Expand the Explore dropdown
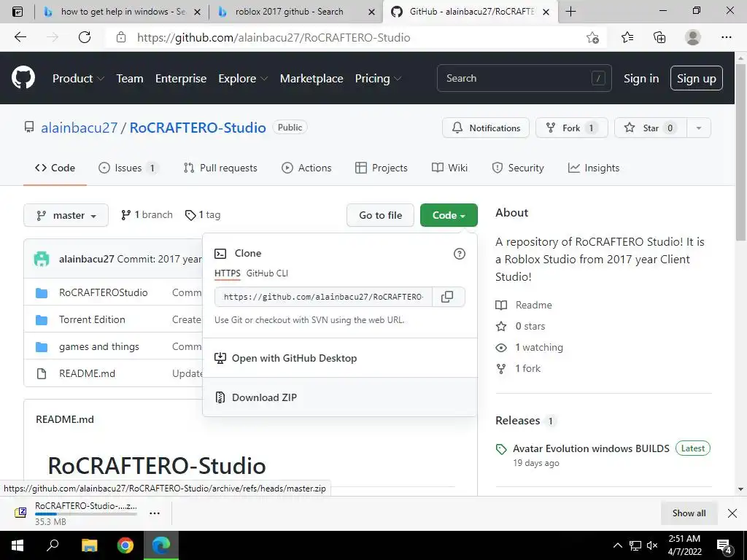The width and height of the screenshot is (747, 560). click(243, 78)
